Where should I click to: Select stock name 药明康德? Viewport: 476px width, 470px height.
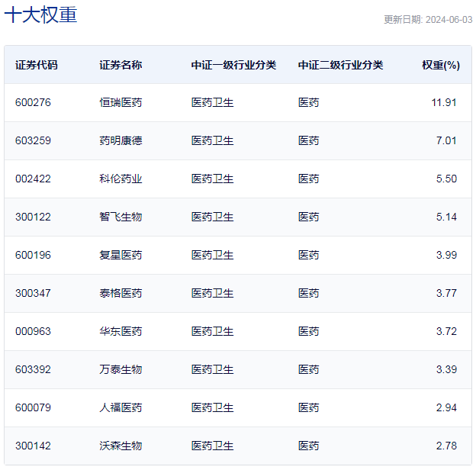(x=121, y=141)
